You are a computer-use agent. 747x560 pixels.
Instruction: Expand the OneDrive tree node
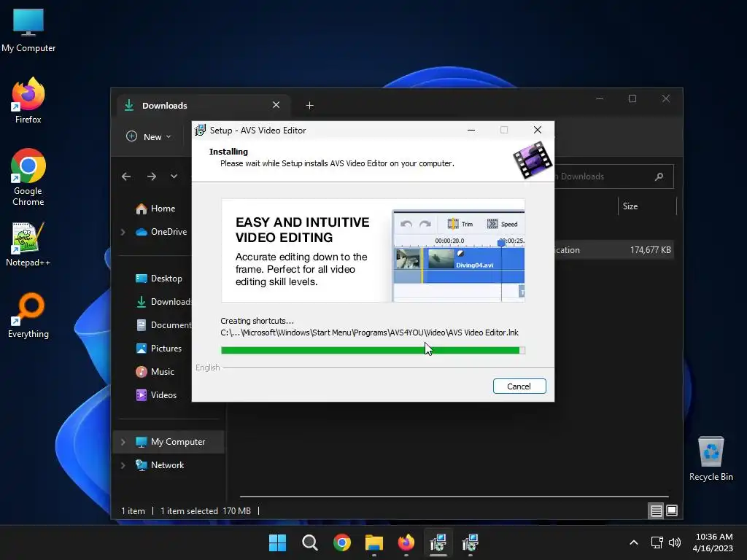[x=123, y=232]
